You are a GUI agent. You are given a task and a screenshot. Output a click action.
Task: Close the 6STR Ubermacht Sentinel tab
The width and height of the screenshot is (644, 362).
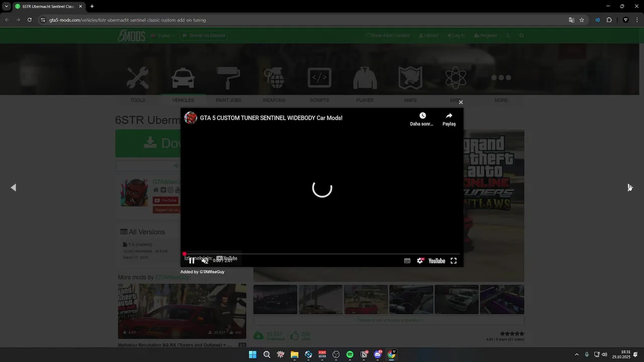click(80, 7)
